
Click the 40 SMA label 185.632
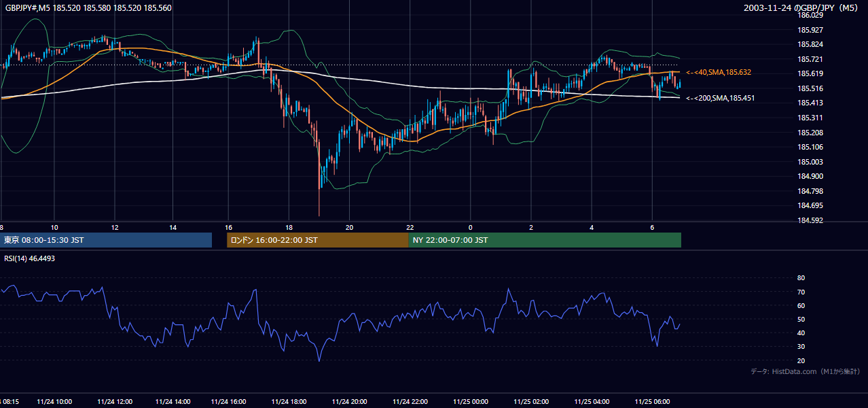tap(719, 72)
